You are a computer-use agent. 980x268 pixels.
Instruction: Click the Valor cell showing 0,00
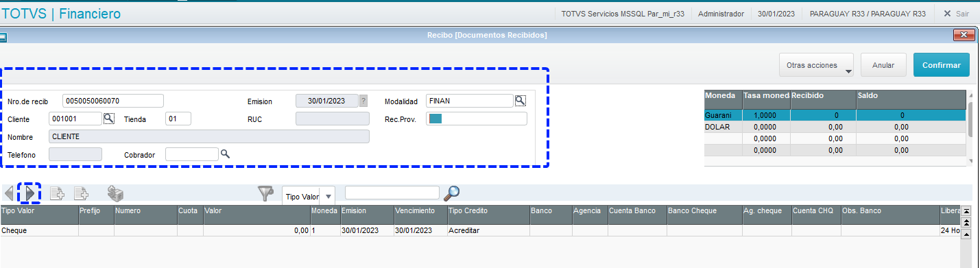(x=256, y=231)
